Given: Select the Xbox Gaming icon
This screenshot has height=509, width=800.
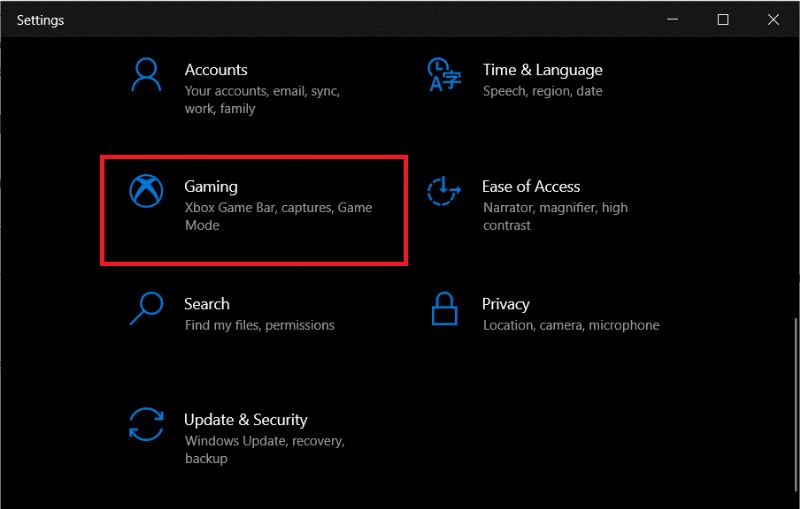Looking at the screenshot, I should 146,191.
